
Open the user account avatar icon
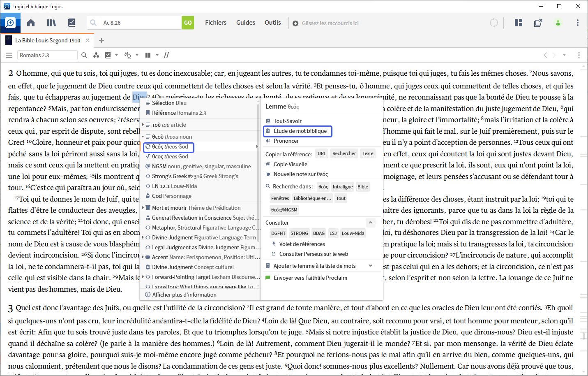pyautogui.click(x=558, y=23)
